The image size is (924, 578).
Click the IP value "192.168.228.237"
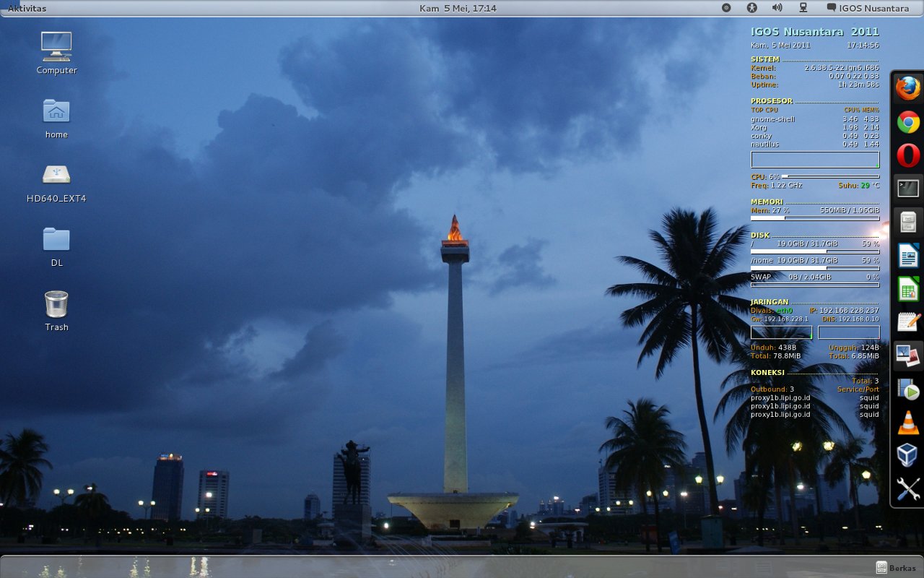pos(849,310)
